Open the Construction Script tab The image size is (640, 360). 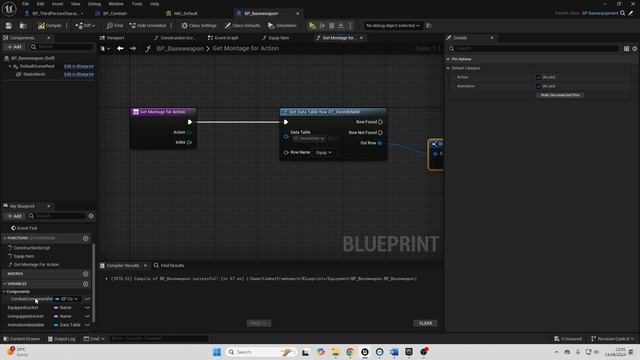[x=176, y=38]
